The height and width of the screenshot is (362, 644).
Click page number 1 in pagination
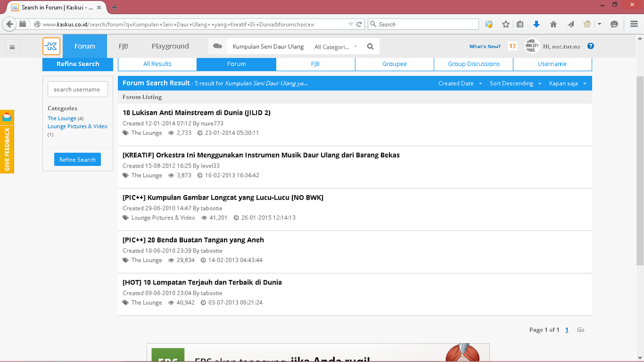click(x=567, y=330)
